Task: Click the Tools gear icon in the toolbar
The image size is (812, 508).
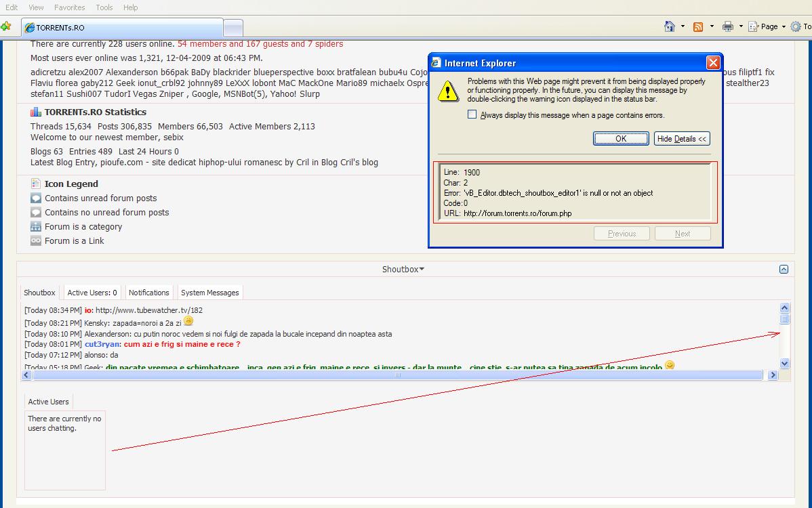Action: point(796,26)
